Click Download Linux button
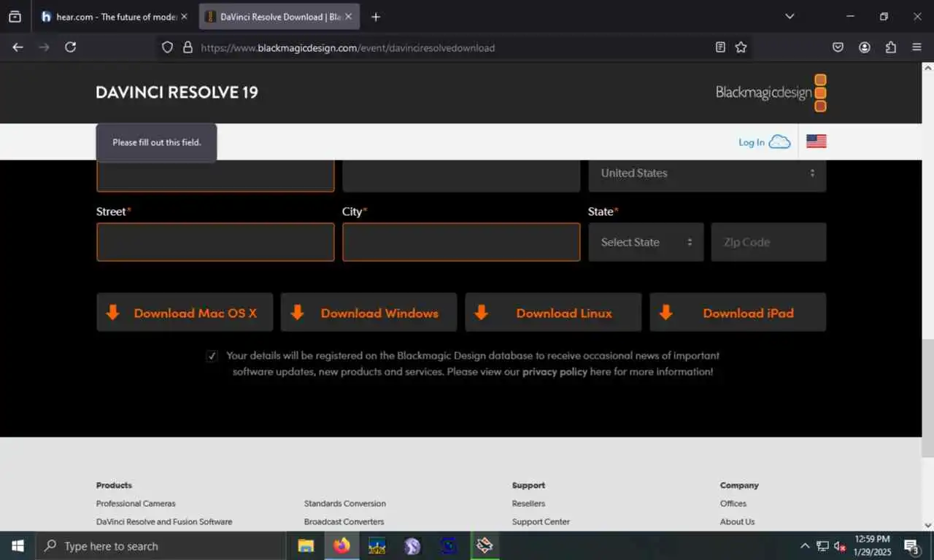Viewport: 934px width, 560px height. point(553,313)
